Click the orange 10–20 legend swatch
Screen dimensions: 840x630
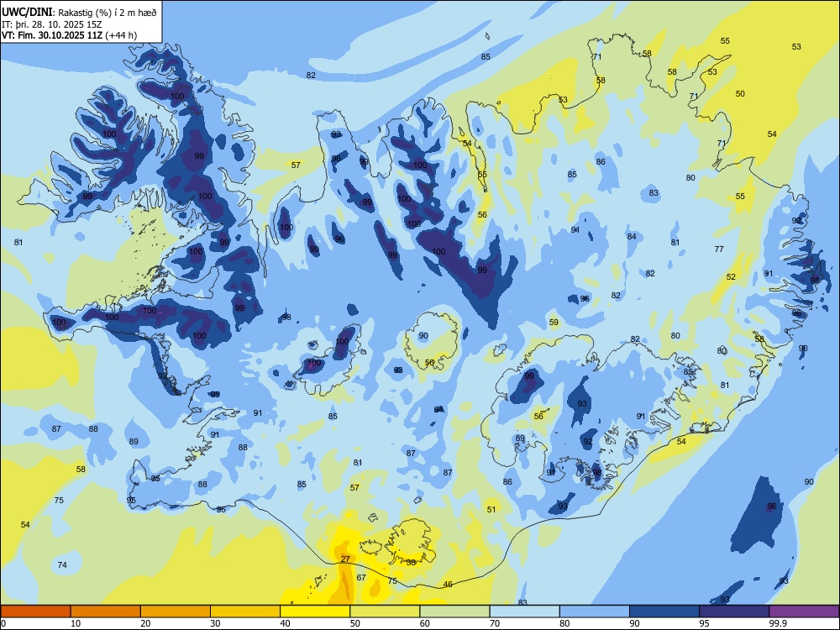coord(106,612)
